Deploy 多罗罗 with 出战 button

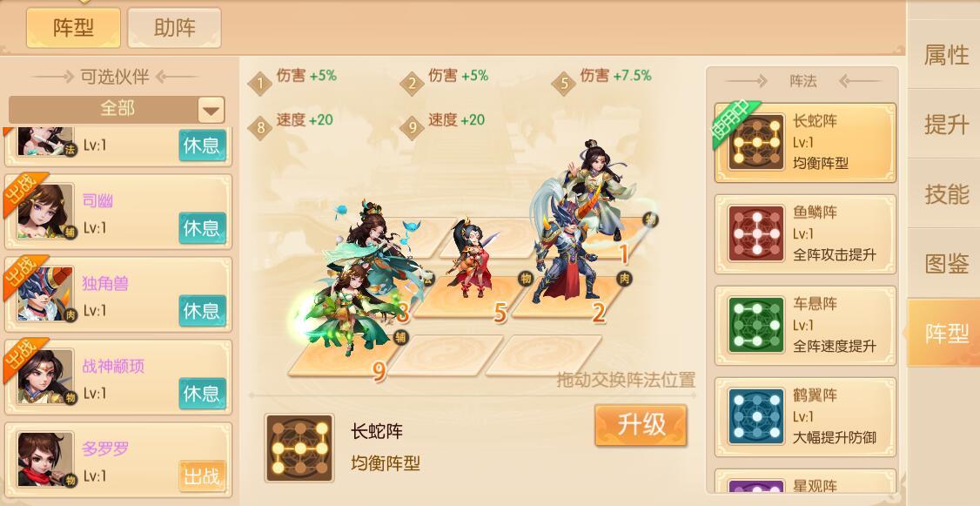click(202, 476)
